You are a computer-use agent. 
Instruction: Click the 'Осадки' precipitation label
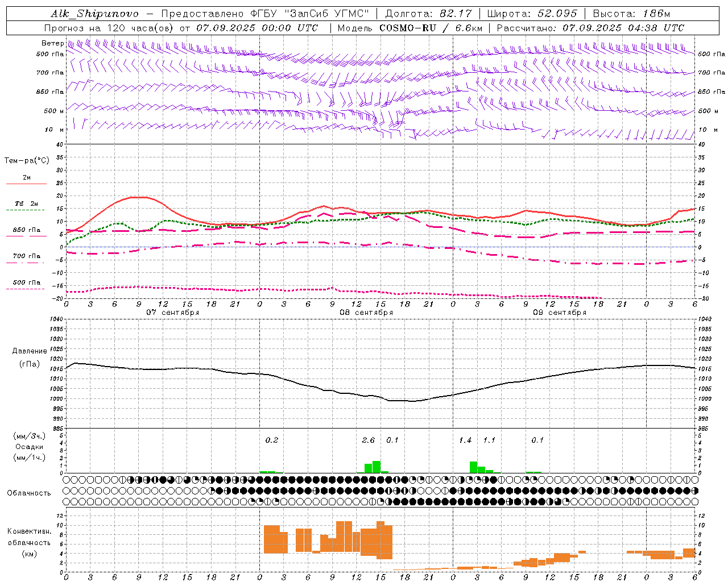[30, 447]
